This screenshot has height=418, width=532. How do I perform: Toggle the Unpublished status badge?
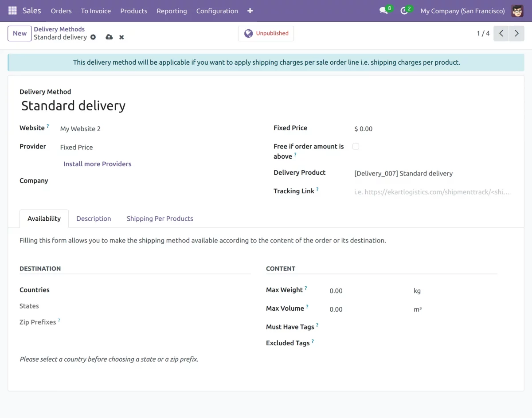[266, 33]
